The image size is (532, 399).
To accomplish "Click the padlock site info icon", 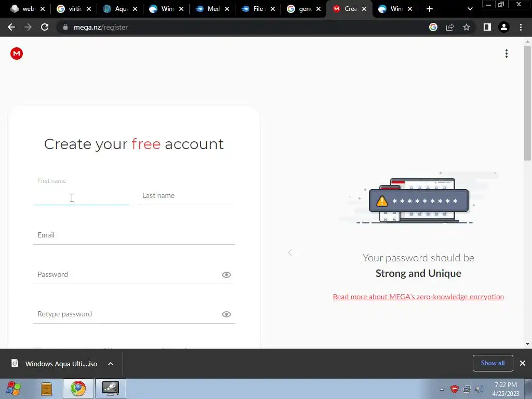I will tap(65, 27).
